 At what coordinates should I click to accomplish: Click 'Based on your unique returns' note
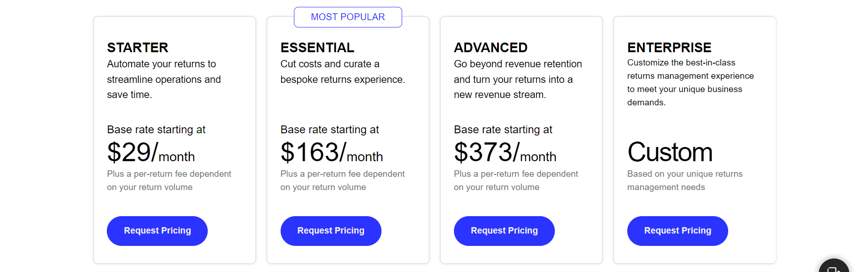point(685,180)
